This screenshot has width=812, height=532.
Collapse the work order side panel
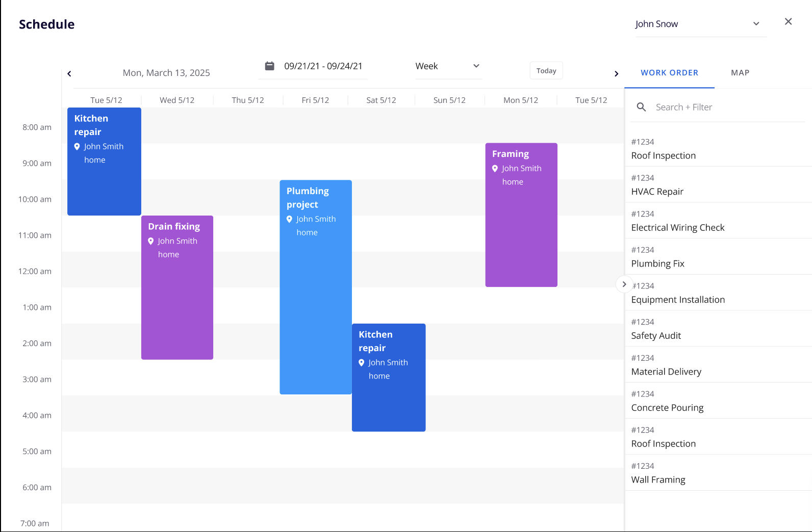coord(624,284)
